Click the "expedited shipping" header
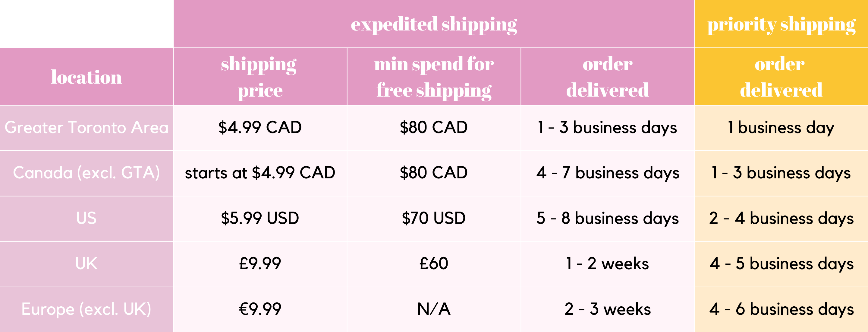This screenshot has width=868, height=332. 434,24
